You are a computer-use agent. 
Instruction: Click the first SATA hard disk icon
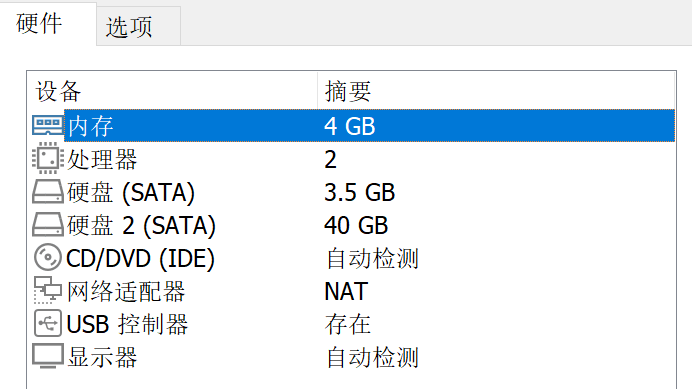click(48, 192)
